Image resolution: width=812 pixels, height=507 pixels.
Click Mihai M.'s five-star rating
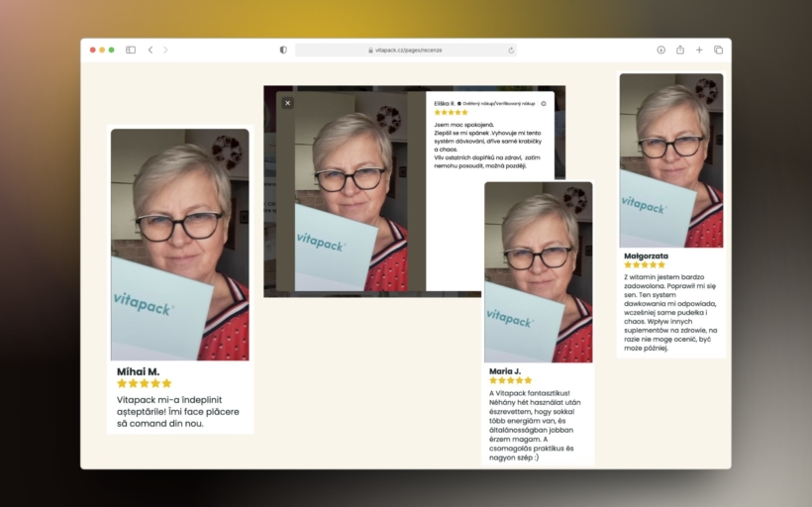point(145,383)
